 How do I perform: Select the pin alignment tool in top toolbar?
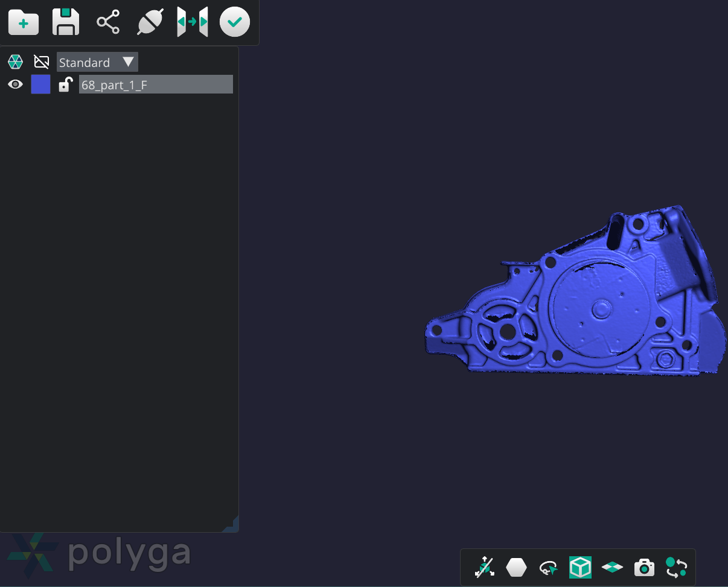(x=150, y=22)
